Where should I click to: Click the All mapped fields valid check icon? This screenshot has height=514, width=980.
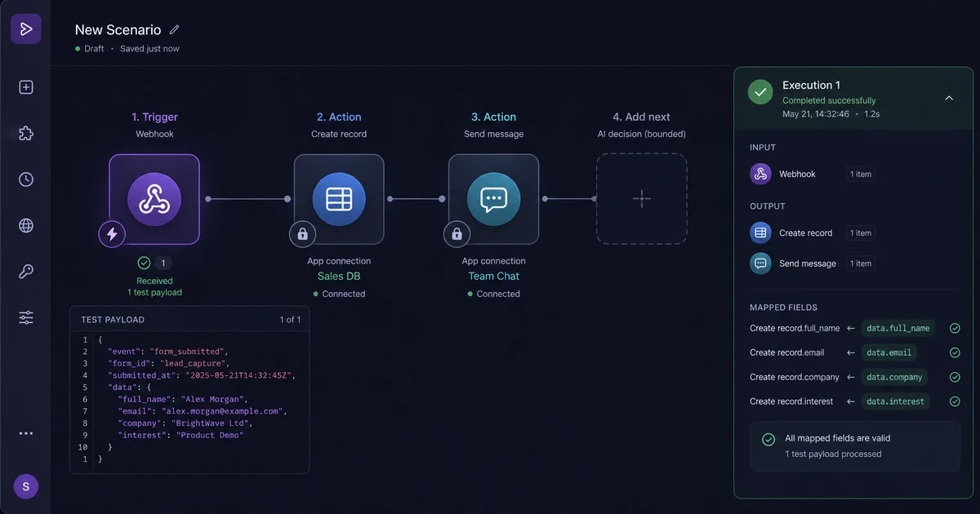coord(768,439)
